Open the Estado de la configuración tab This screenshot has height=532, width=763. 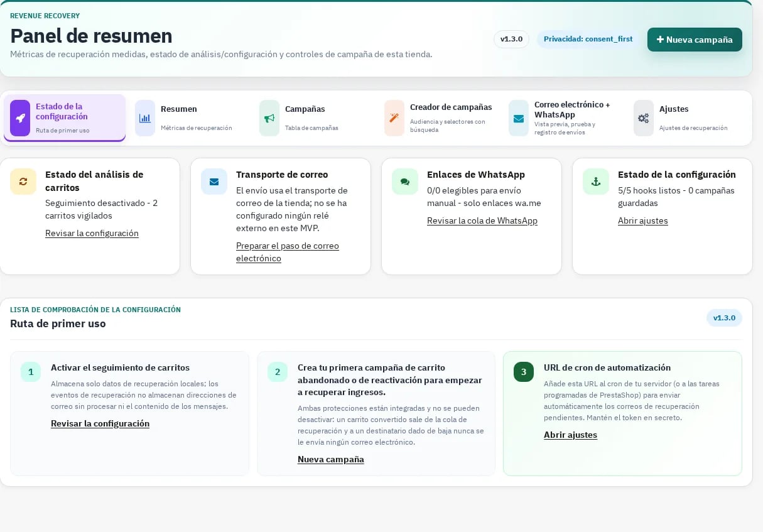[x=65, y=118]
